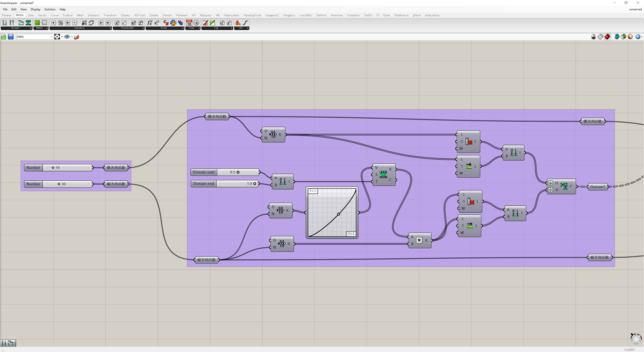The width and height of the screenshot is (644, 352).
Task: Click the Larger Than comparison icon
Action: pos(100,23)
